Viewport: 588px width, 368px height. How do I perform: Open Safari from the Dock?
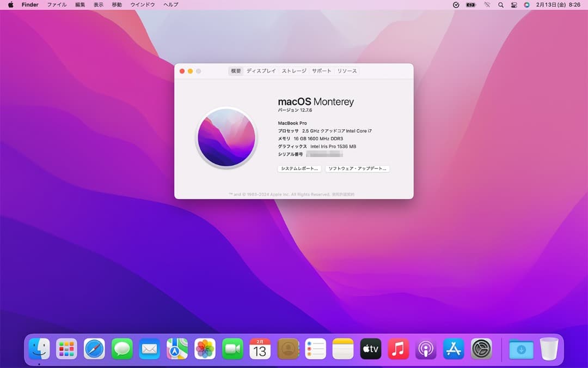(94, 349)
